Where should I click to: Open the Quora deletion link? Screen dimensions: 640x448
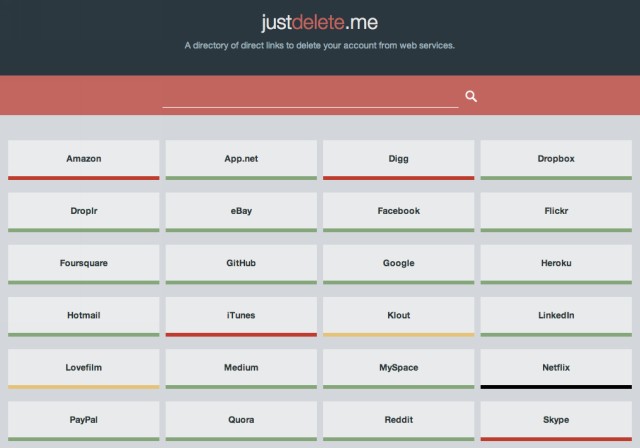click(x=241, y=421)
